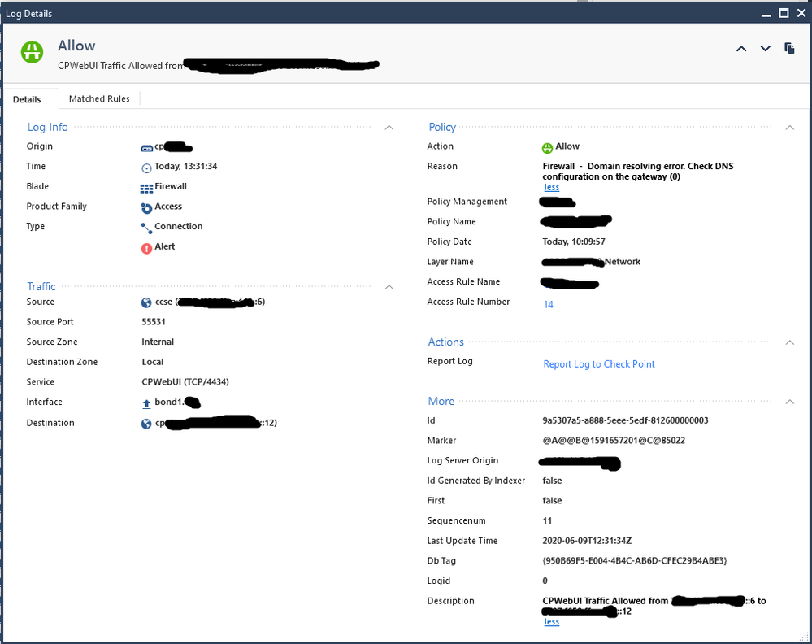812x644 pixels.
Task: Collapse the Policy section
Action: point(790,128)
